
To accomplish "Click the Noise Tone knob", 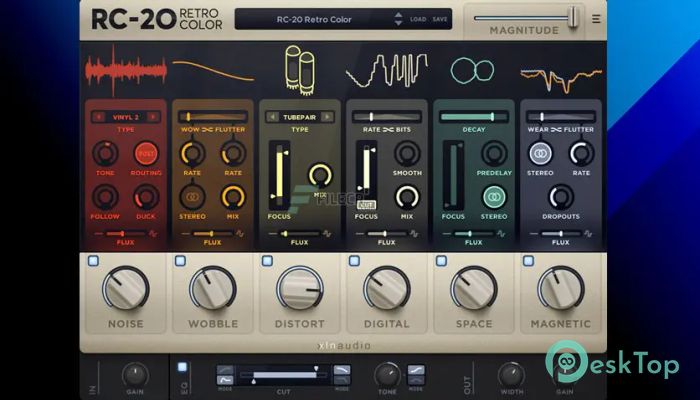I will (105, 154).
